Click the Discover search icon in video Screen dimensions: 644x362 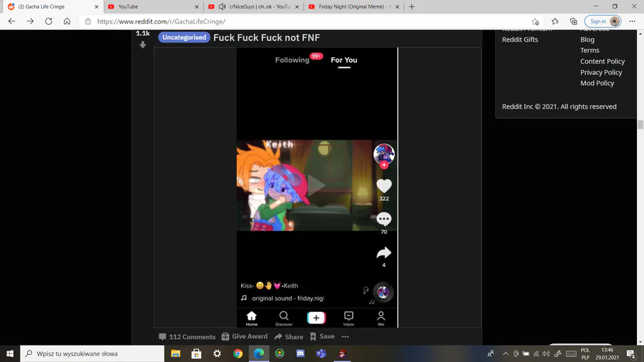pyautogui.click(x=284, y=318)
